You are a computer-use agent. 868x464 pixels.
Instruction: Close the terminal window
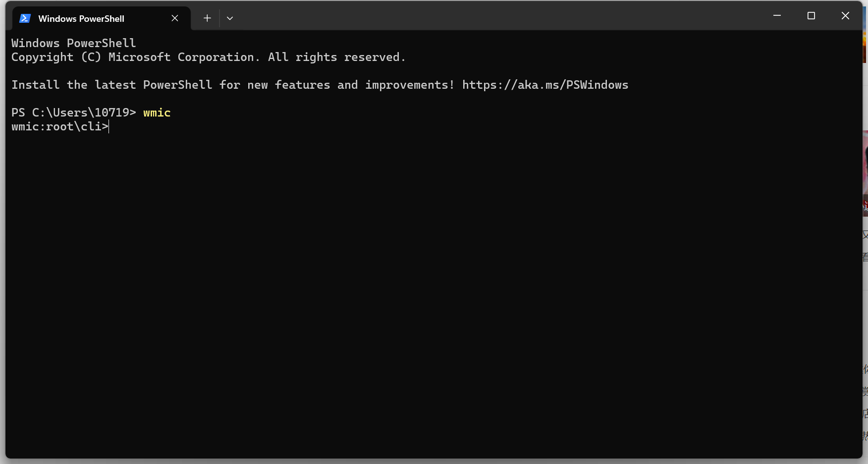click(x=845, y=16)
